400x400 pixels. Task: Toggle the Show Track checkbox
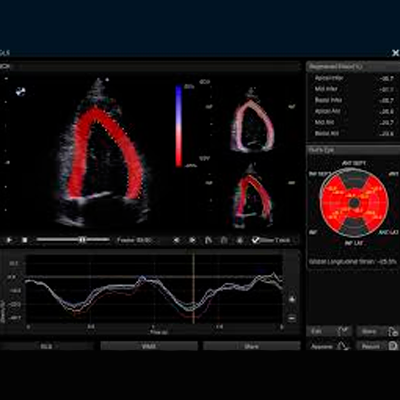(256, 240)
